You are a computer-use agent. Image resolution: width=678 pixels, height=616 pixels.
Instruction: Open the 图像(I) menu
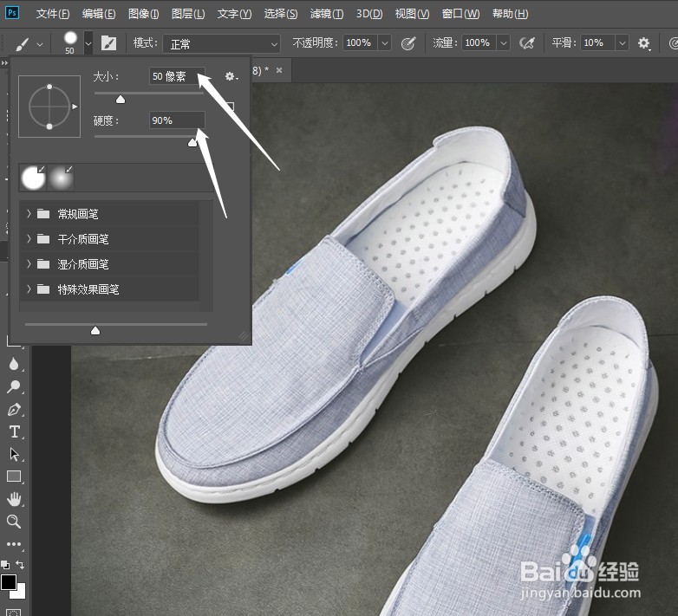click(x=144, y=14)
